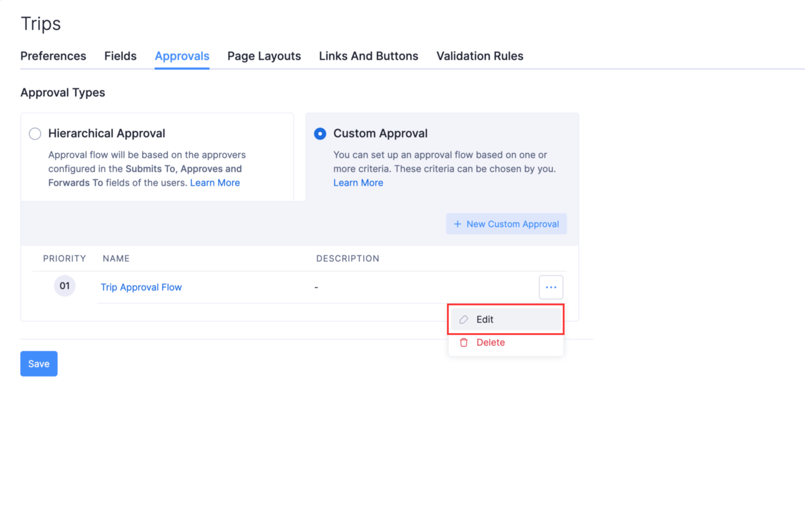Click the Approval Types heading
The image size is (812, 509).
[63, 93]
